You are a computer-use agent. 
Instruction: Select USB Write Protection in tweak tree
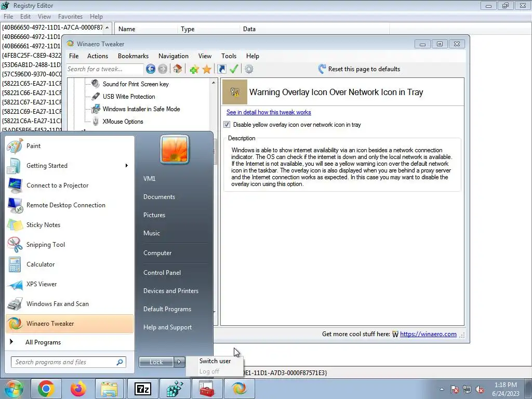tap(129, 97)
